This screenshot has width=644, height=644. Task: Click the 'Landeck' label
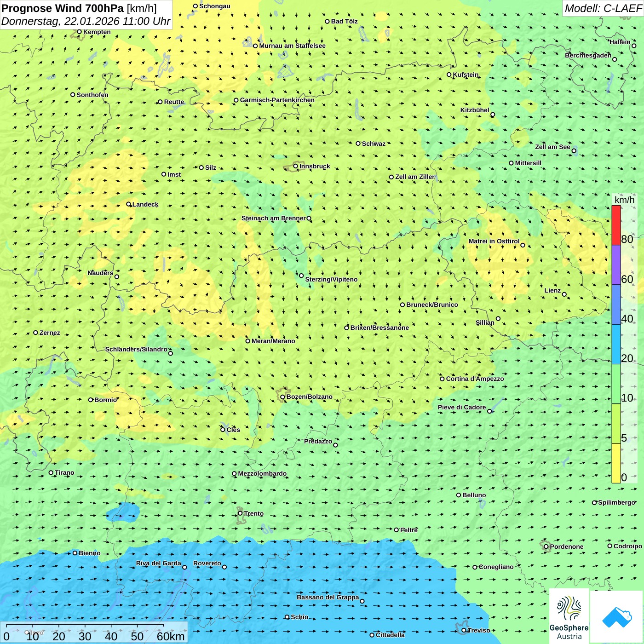[x=145, y=204]
